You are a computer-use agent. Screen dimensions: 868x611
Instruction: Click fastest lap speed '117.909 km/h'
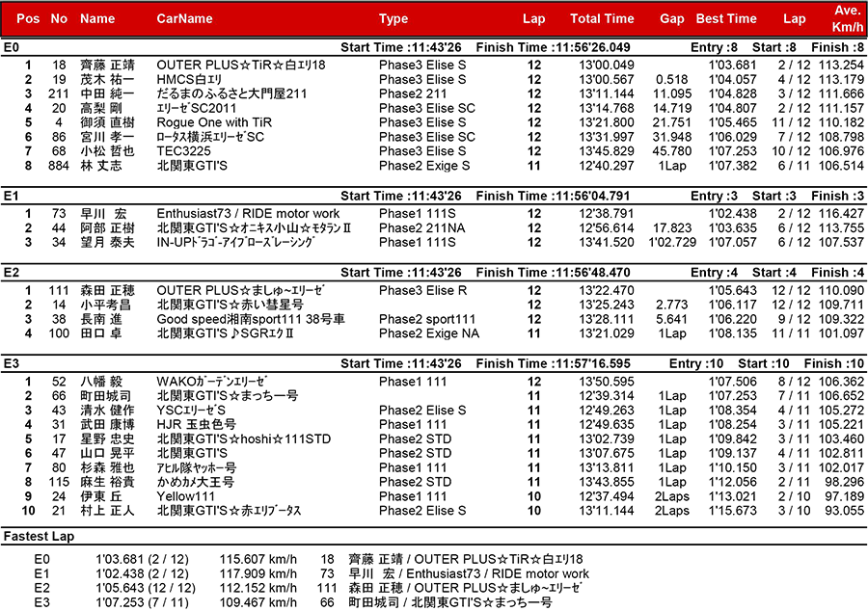coord(258,574)
